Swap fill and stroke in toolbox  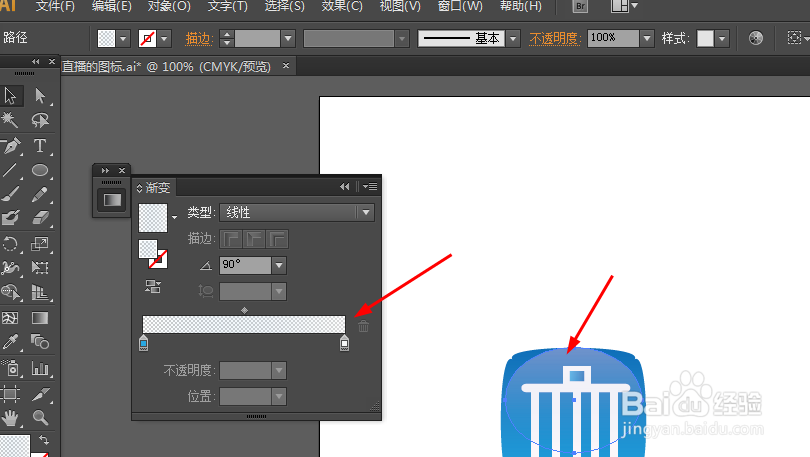(44, 440)
